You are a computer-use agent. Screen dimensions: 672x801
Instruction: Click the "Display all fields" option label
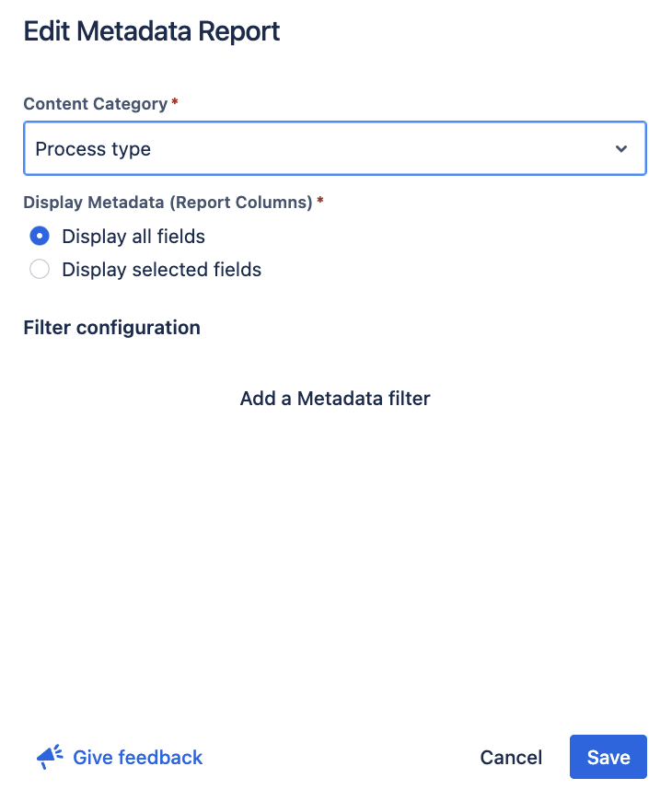[x=133, y=237]
